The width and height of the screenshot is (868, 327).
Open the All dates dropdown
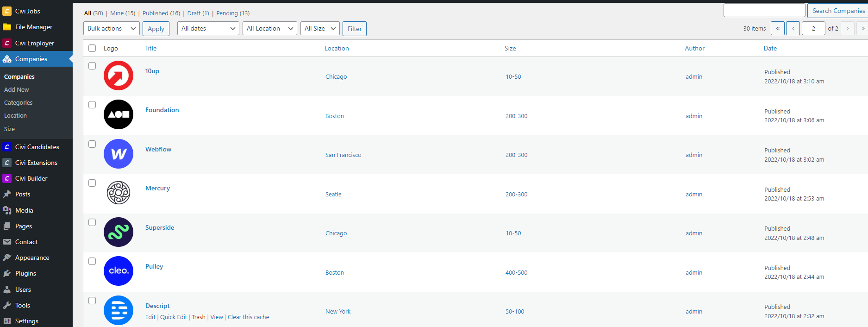(208, 28)
